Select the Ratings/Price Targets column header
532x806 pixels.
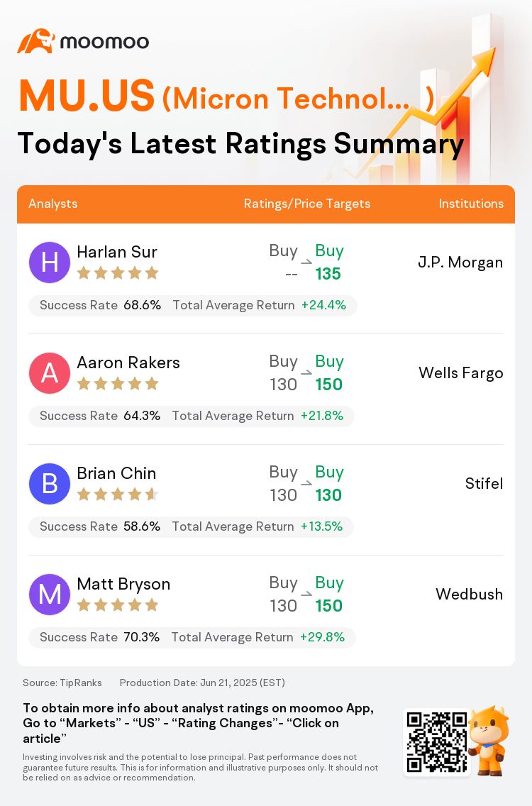click(x=307, y=204)
